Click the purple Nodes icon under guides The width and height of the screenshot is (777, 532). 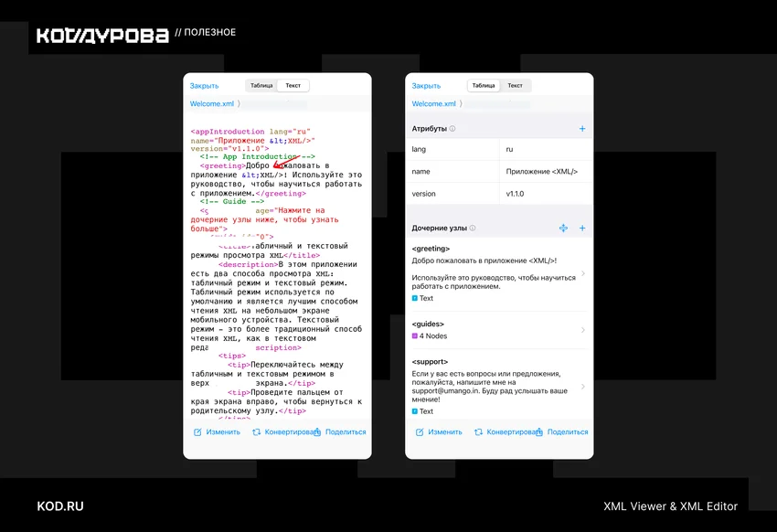coord(415,335)
